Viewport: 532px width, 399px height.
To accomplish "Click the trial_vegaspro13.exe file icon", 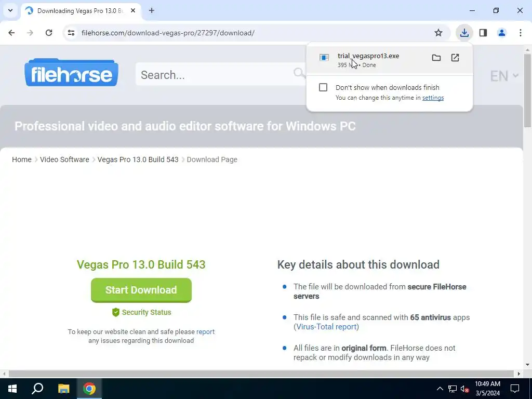I will point(324,58).
